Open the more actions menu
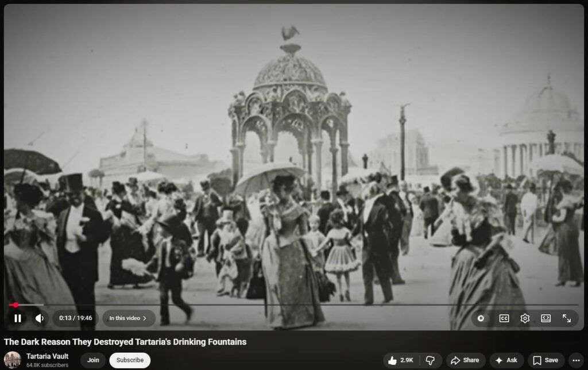Screen dimensions: 588x370 click(576, 360)
